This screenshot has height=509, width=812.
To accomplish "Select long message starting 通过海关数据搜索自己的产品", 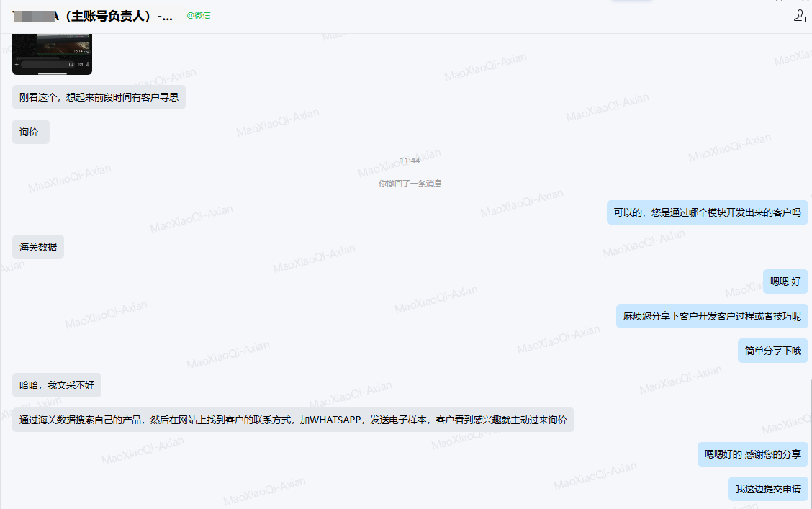I will [x=293, y=420].
